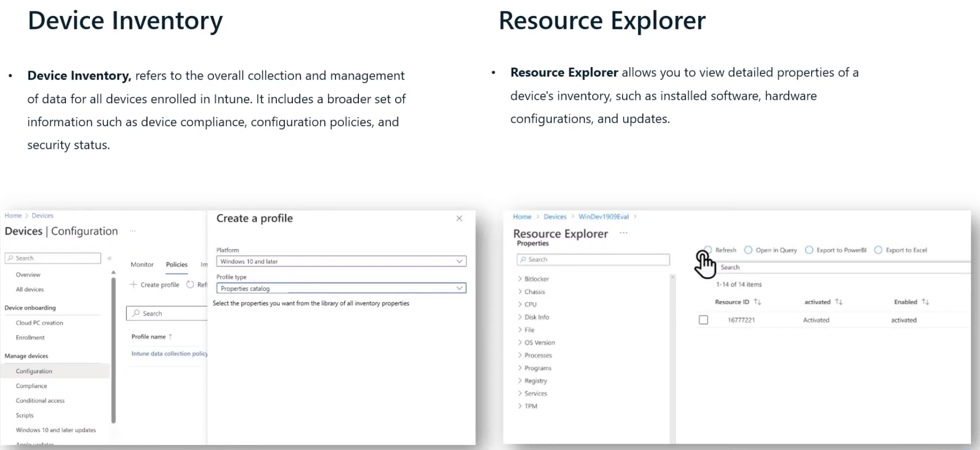This screenshot has height=450, width=980.
Task: Click the capitalized "Activated" cell in the row
Action: click(816, 320)
